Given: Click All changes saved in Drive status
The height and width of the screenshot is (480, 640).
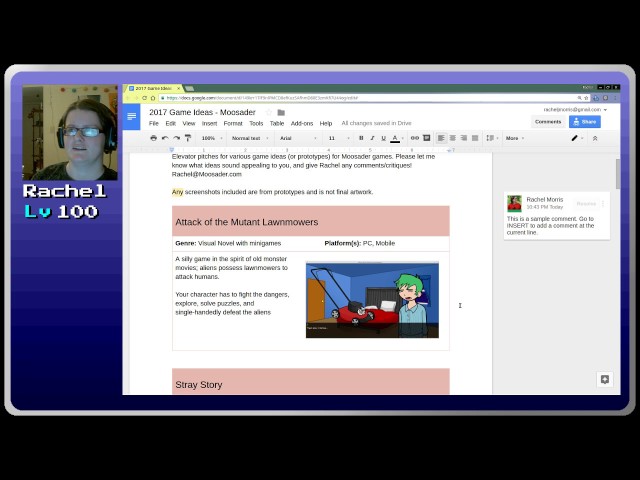Looking at the screenshot, I should coord(376,123).
